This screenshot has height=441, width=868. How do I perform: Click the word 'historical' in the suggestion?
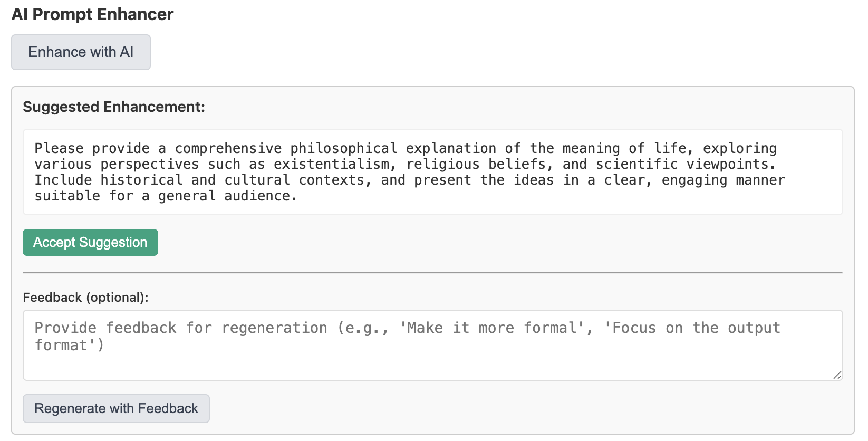point(141,180)
